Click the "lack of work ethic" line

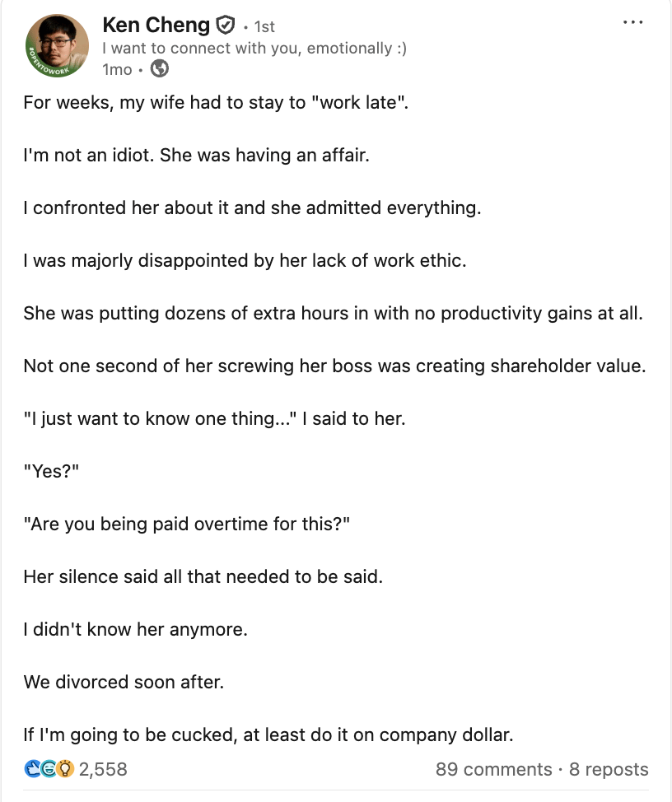245,261
